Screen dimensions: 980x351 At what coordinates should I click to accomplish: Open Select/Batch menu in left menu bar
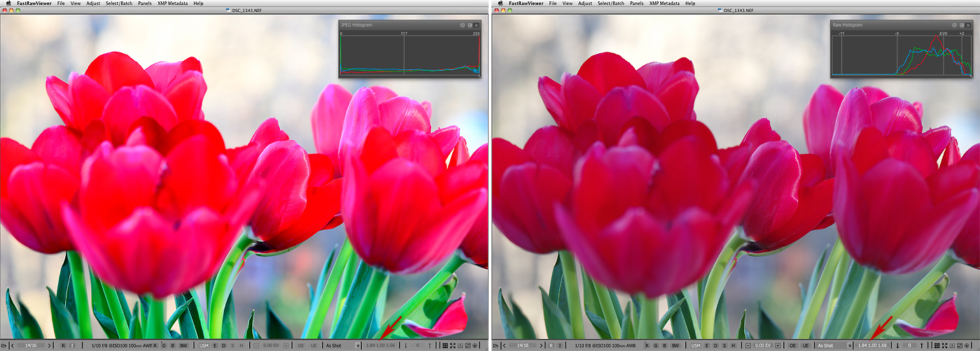120,3
